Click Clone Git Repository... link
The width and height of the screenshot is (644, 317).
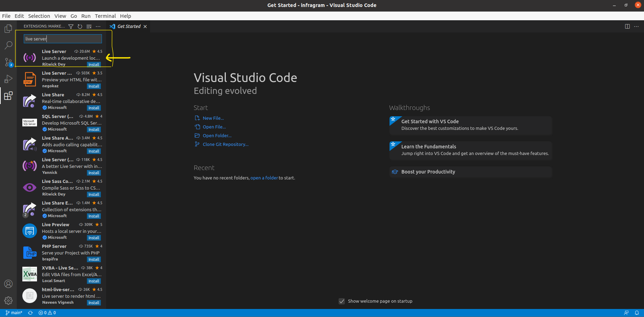coord(225,144)
